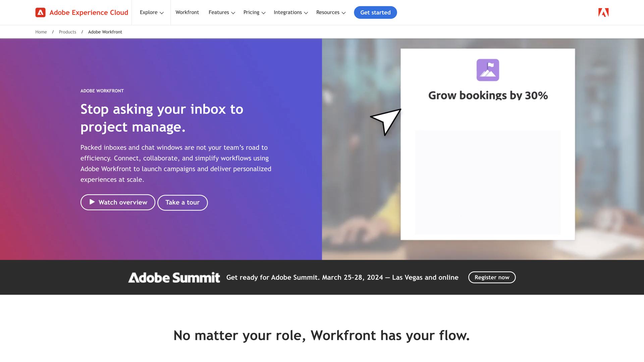Screen dimensions: 644x362
Task: Click the Get started button
Action: (x=375, y=12)
